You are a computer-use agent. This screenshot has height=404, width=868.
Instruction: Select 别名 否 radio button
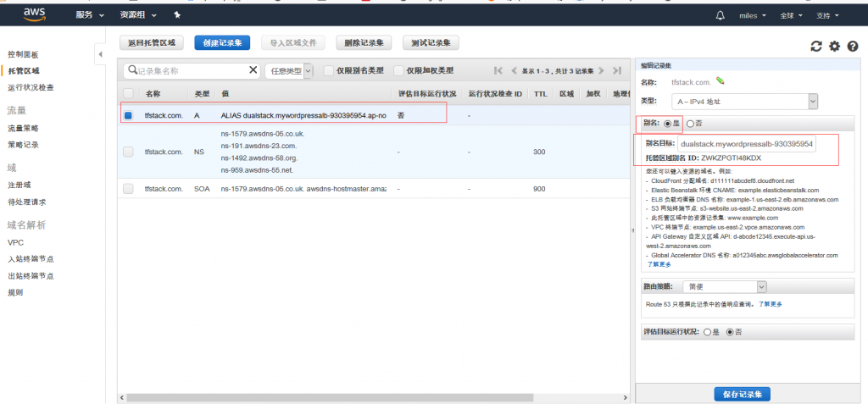(690, 124)
